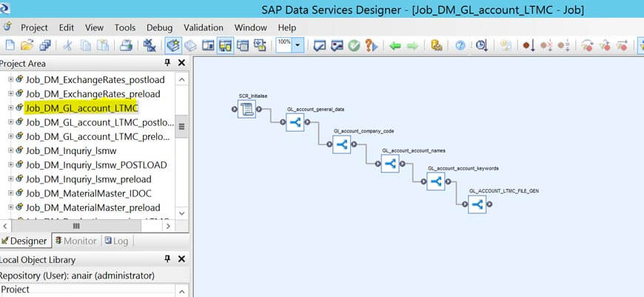Open the View menu

[x=94, y=27]
